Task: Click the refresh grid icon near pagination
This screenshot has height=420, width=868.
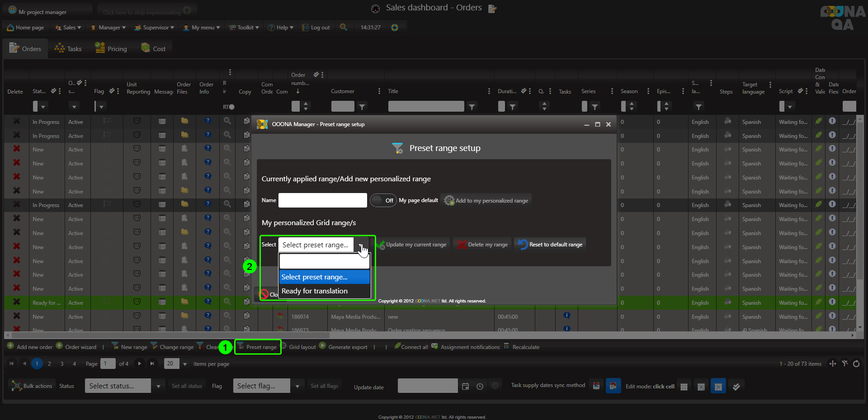Action: (x=856, y=364)
